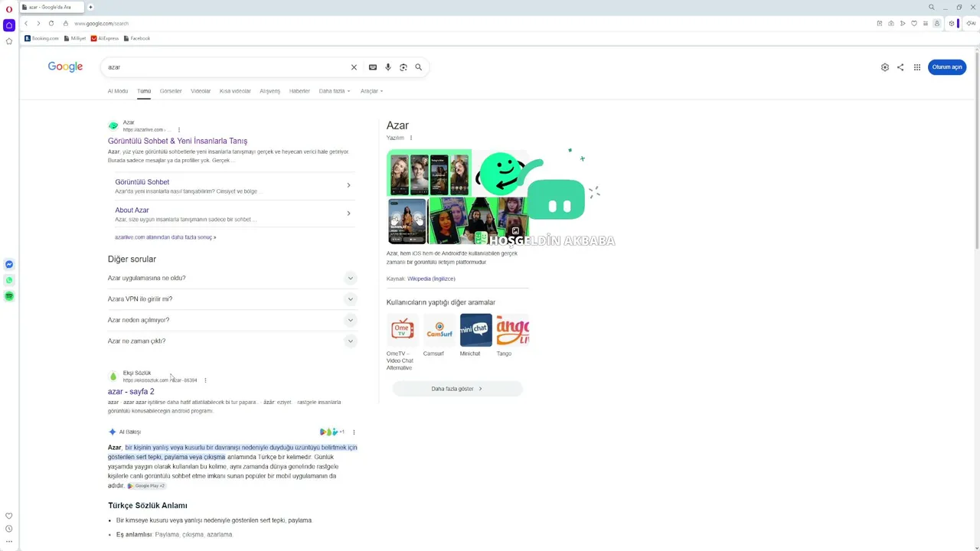The width and height of the screenshot is (980, 551).
Task: Open the About Azar sitelink arrow
Action: pos(348,214)
